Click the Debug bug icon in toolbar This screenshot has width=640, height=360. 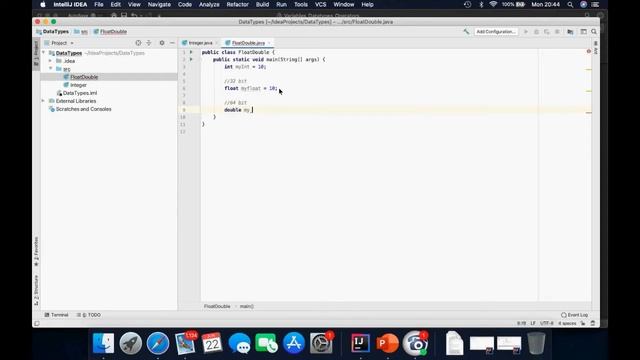[x=536, y=31]
